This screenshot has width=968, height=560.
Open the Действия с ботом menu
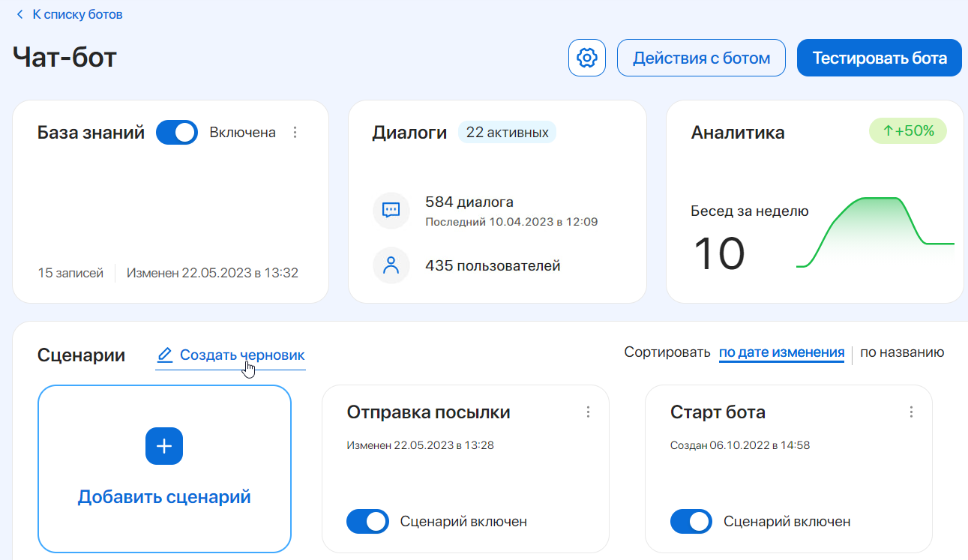pyautogui.click(x=701, y=57)
